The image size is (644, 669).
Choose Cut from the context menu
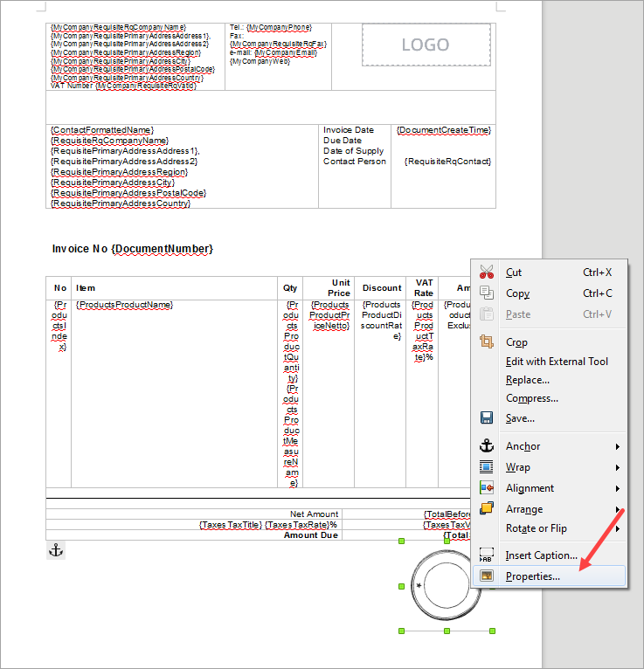point(550,272)
